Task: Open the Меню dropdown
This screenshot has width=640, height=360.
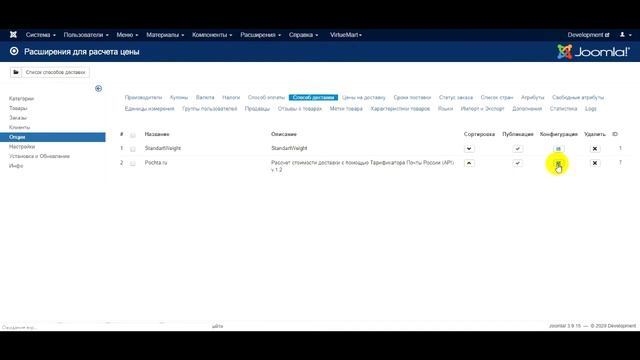Action: click(127, 35)
